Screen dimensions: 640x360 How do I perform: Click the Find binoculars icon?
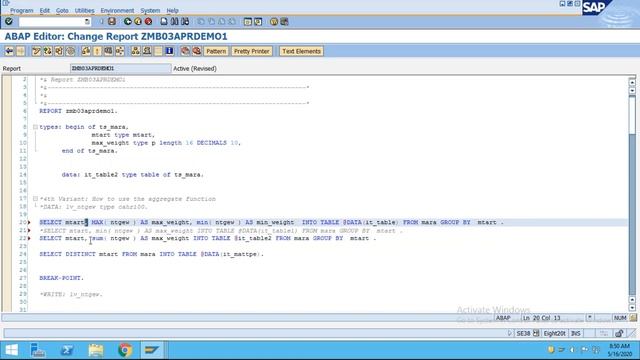(175, 21)
